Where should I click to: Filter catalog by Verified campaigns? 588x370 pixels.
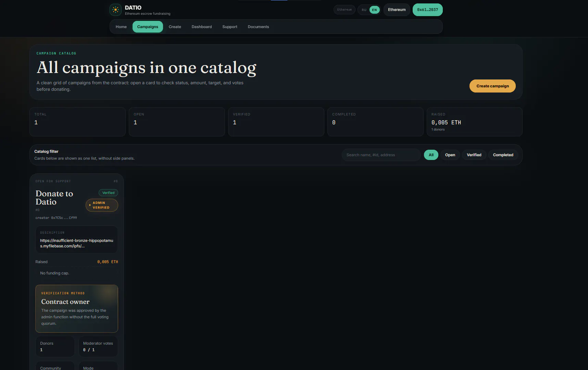(x=474, y=155)
